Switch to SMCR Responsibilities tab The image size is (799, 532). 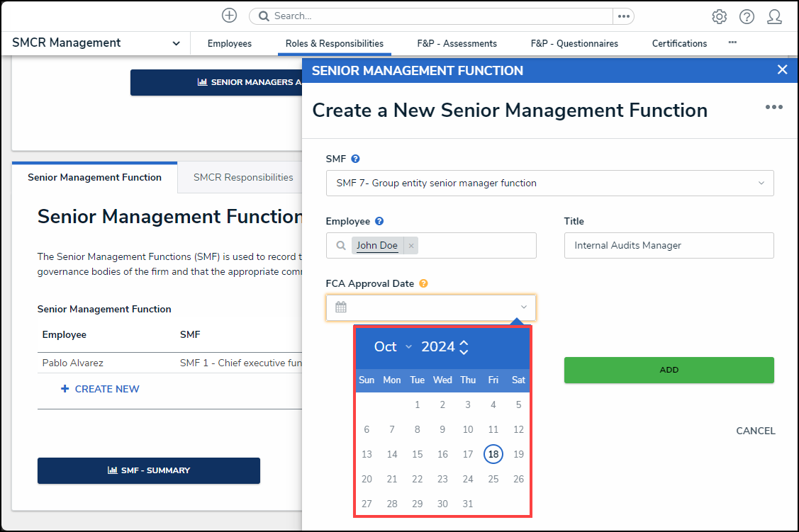click(243, 177)
